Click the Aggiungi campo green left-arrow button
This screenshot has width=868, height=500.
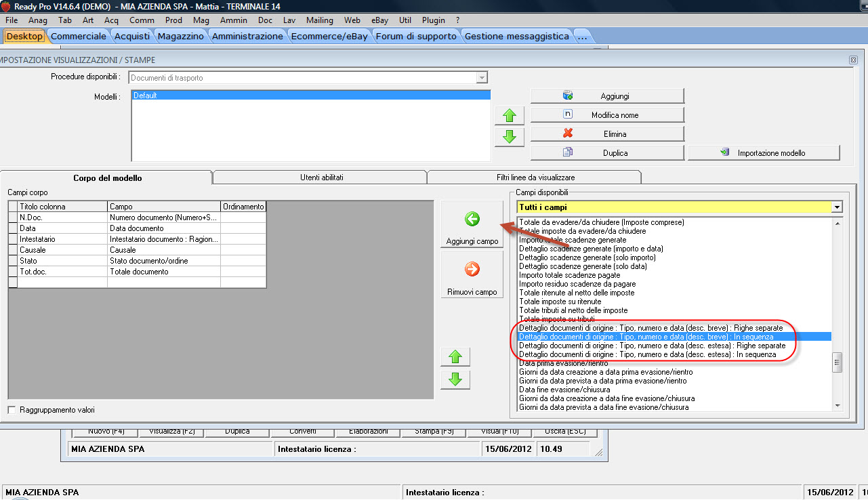click(x=472, y=225)
